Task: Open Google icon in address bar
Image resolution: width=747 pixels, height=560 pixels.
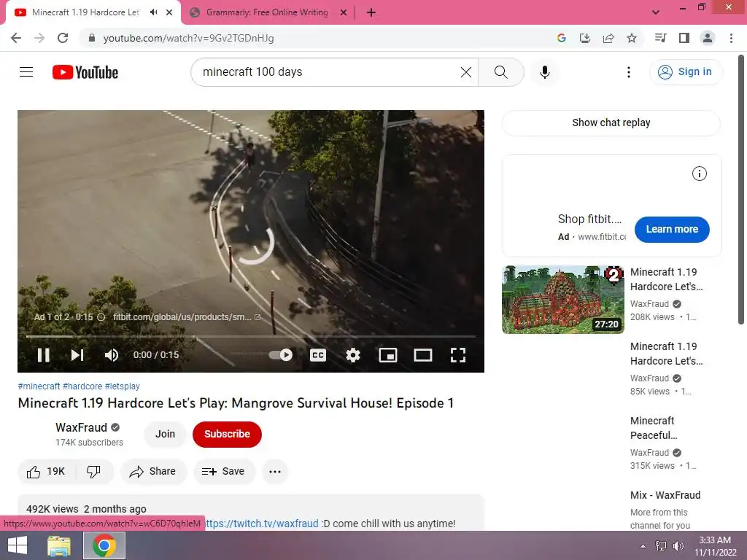Action: [x=561, y=38]
